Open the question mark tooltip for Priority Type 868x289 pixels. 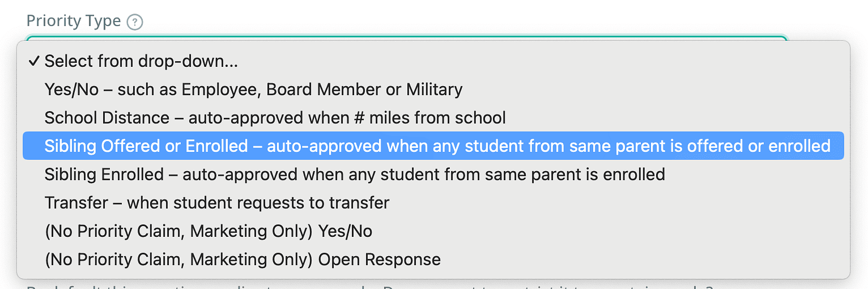point(134,22)
